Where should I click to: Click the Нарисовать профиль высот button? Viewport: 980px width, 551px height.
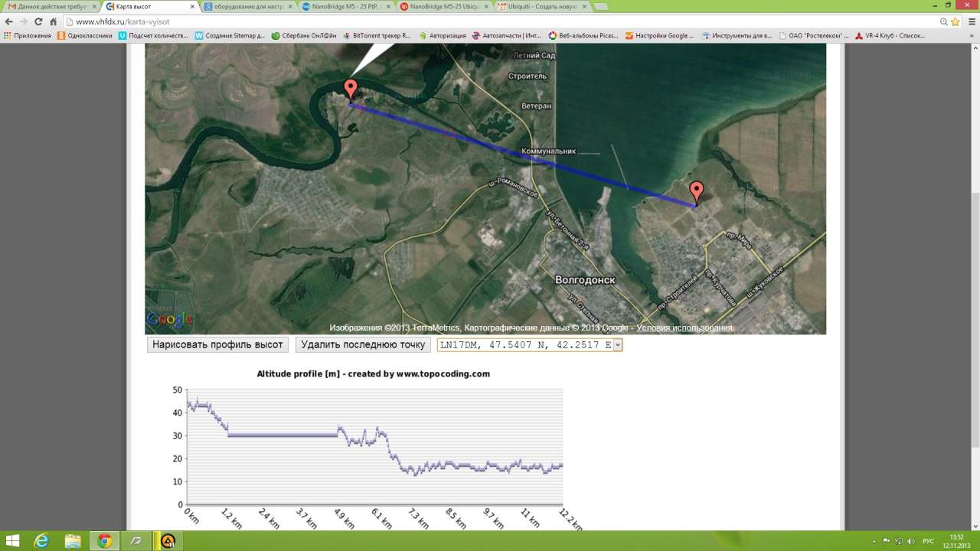click(217, 345)
